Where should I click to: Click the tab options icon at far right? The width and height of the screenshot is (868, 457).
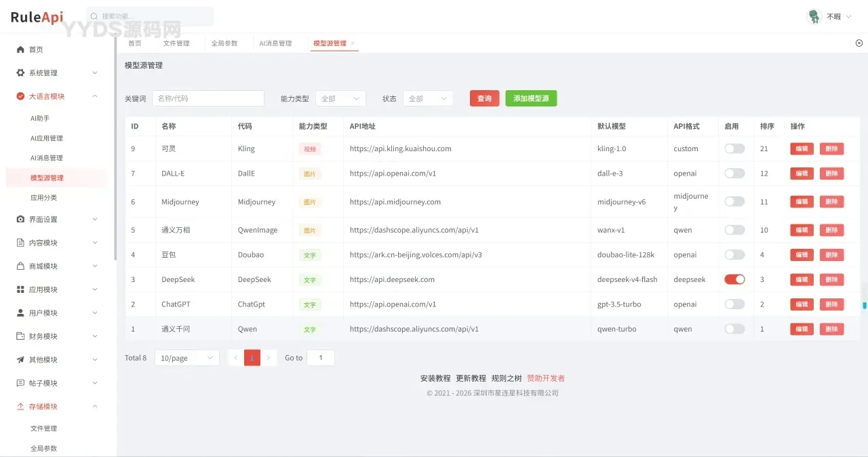tap(859, 43)
